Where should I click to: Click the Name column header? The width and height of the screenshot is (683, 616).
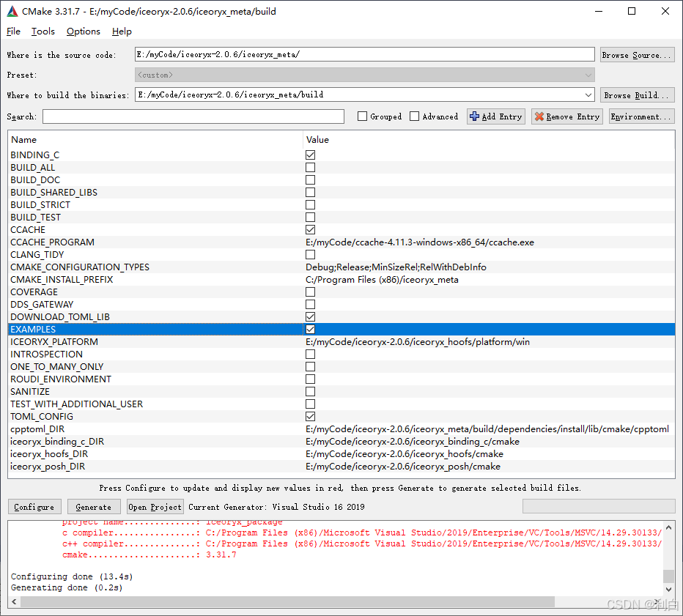pyautogui.click(x=155, y=140)
